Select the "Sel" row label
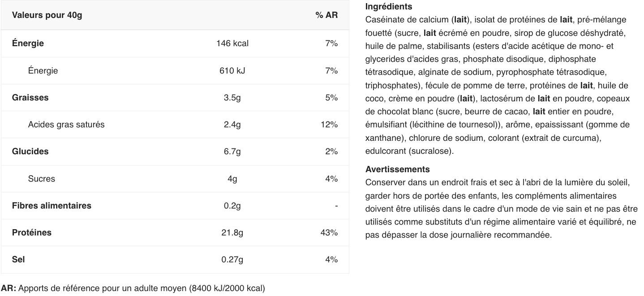Viewport: 644px width, 296px height. point(18,260)
